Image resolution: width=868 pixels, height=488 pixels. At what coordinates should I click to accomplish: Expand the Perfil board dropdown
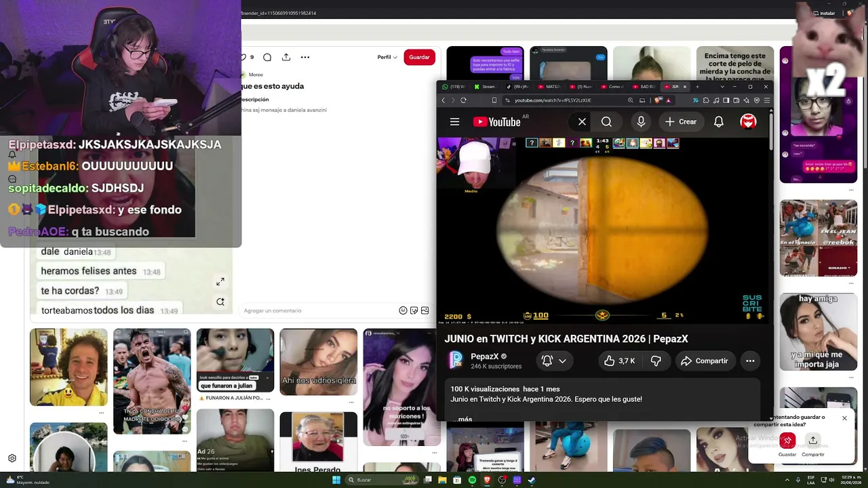click(x=387, y=57)
